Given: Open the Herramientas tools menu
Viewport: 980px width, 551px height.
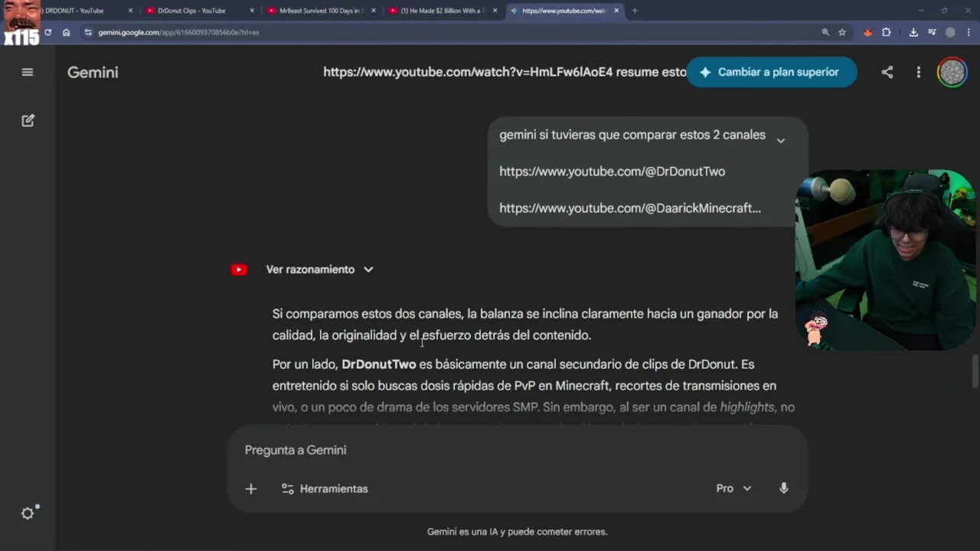Looking at the screenshot, I should (325, 488).
